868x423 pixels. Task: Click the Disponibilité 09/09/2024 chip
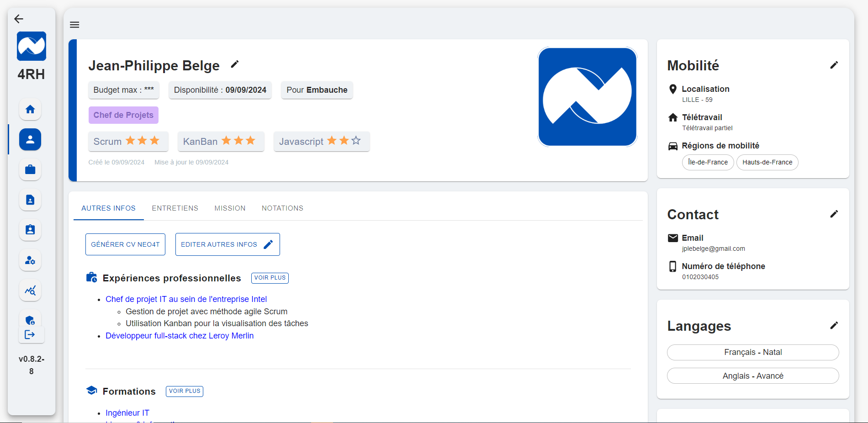(x=220, y=90)
